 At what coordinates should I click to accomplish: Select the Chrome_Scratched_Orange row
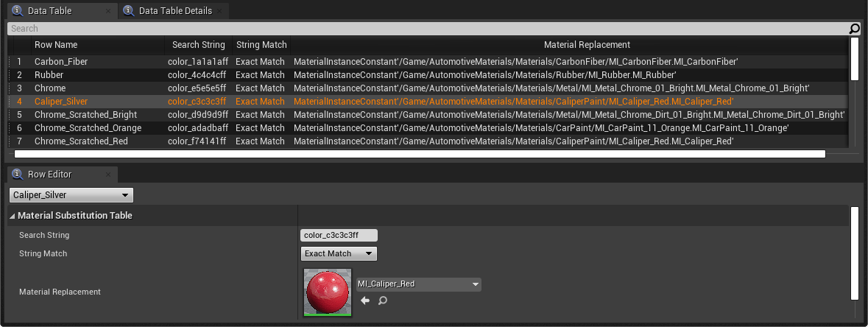(x=427, y=128)
